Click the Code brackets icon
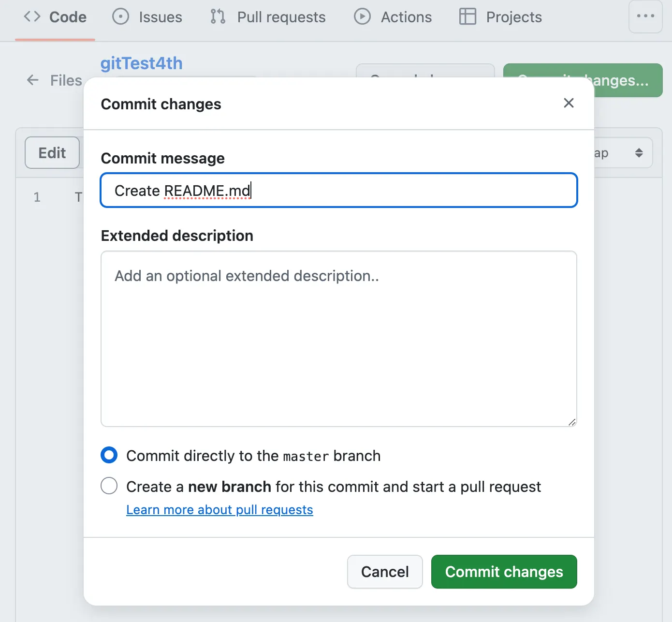This screenshot has width=672, height=622. point(32,16)
